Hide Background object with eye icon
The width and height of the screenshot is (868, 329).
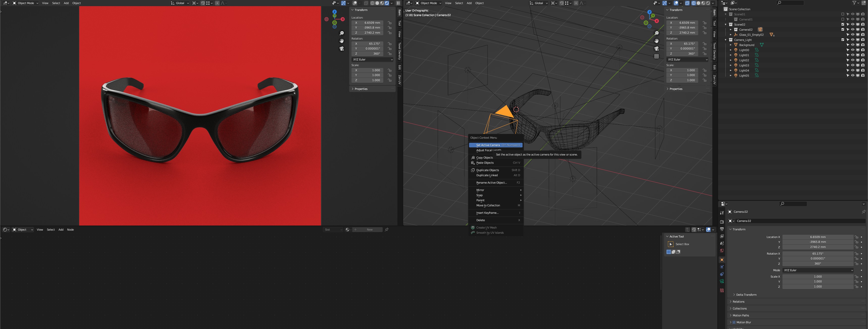(853, 45)
